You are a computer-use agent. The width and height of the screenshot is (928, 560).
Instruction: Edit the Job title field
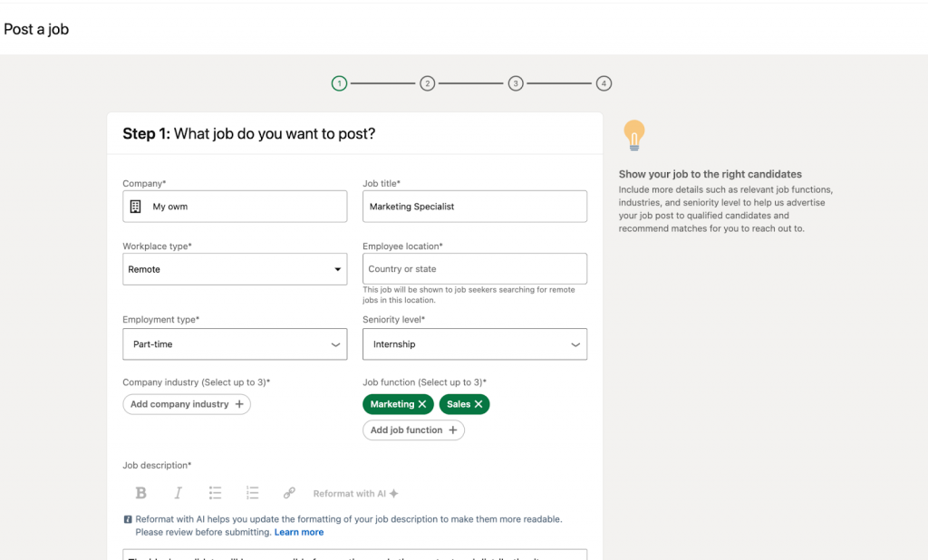pos(475,206)
